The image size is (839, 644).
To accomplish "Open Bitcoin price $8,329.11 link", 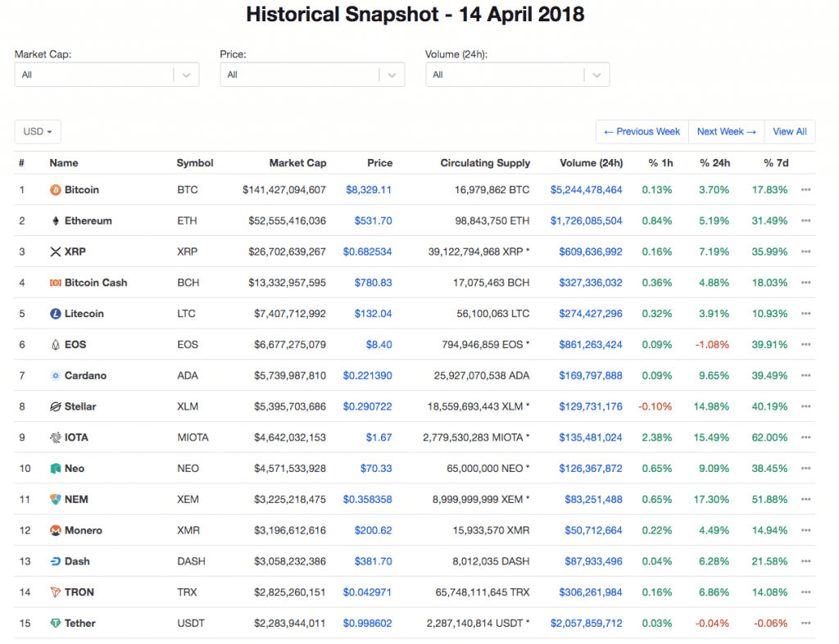I will pyautogui.click(x=369, y=190).
